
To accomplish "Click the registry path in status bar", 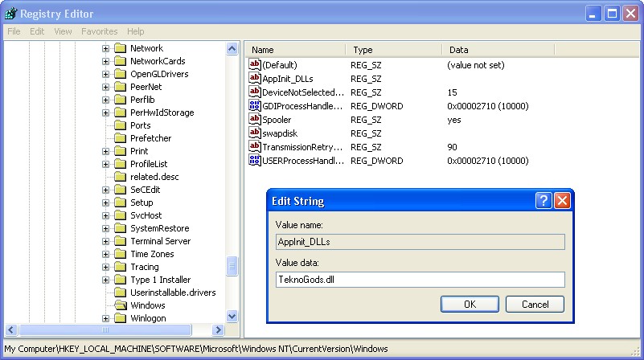I will tap(196, 349).
